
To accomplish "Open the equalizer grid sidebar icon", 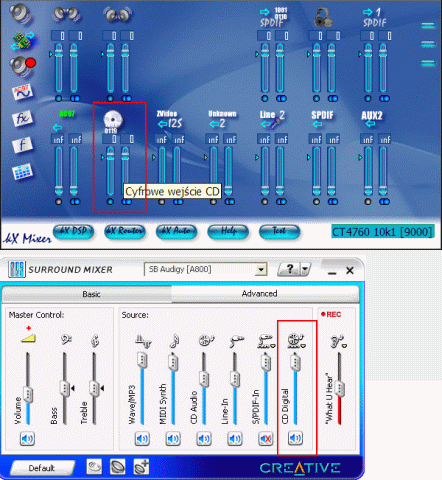I will coord(22,171).
